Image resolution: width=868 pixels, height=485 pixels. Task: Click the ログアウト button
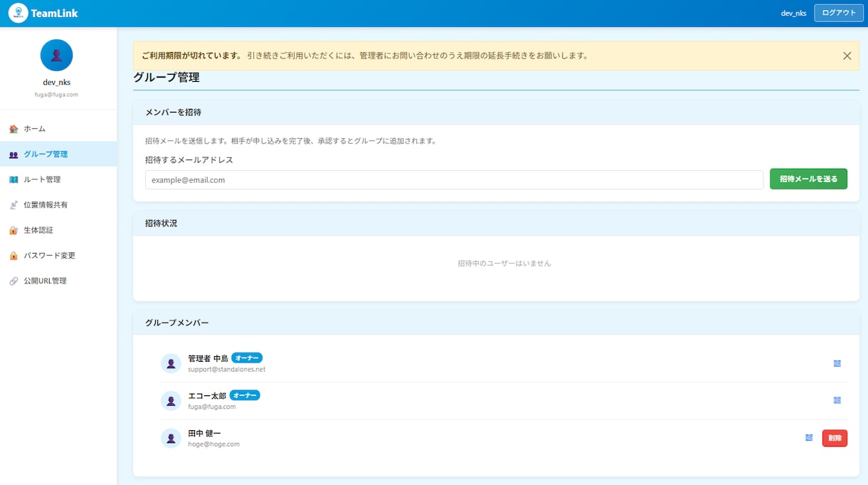click(839, 13)
